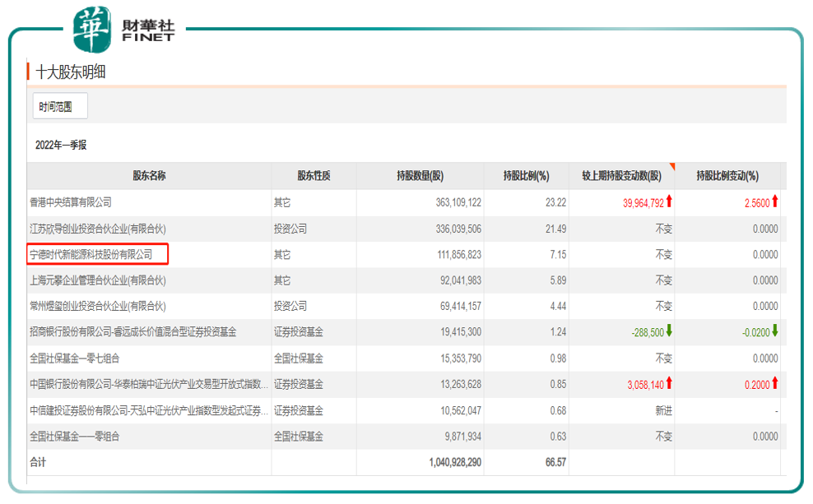
Task: Select 宁德时代新能源科技股份有限公司 shareholder name
Action: click(x=91, y=255)
